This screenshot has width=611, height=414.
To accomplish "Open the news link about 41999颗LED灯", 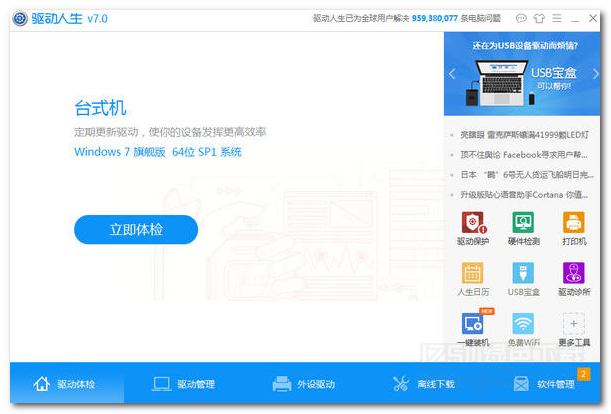I will point(524,135).
